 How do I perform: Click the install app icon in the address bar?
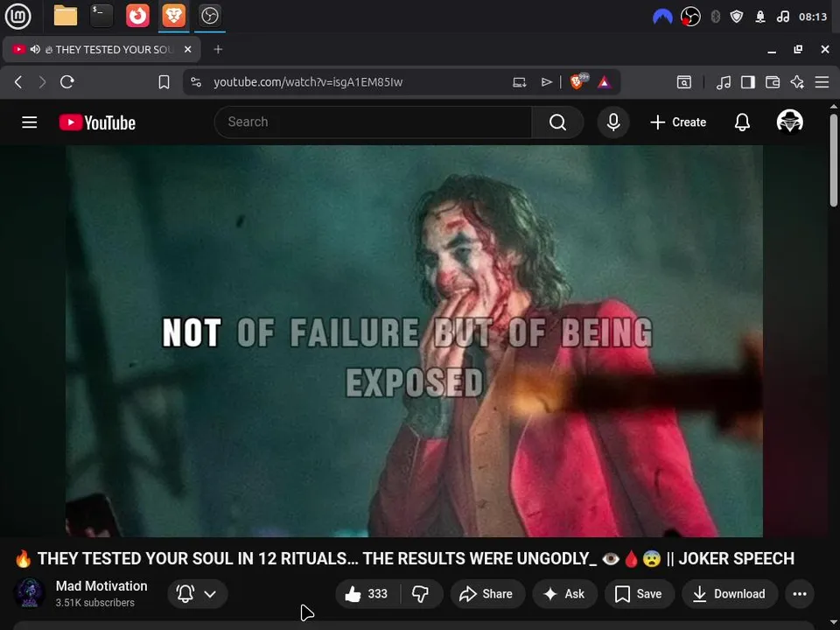[519, 82]
